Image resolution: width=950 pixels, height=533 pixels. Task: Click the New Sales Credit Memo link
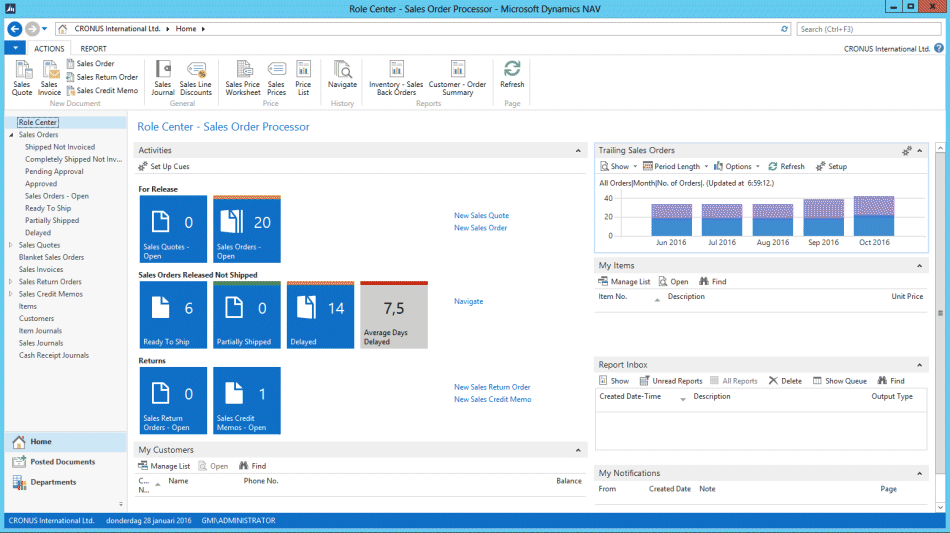[493, 400]
